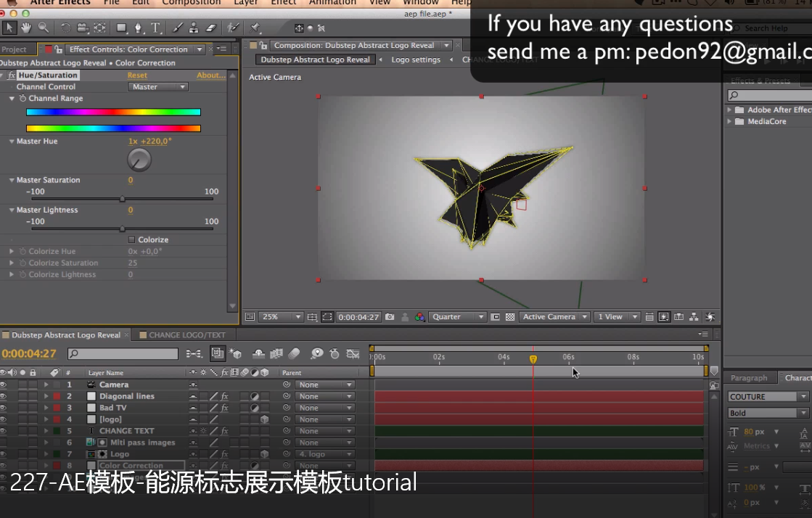Collapse the Master Hue property
This screenshot has height=518, width=812.
click(x=12, y=141)
